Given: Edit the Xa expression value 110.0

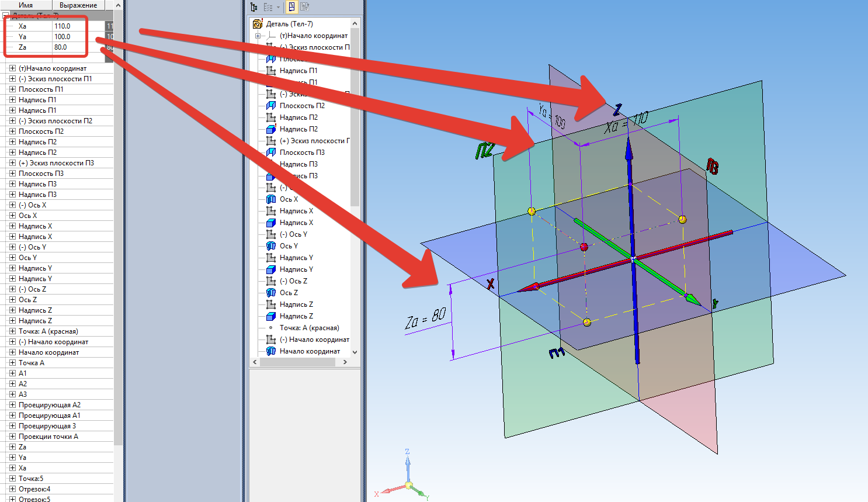Looking at the screenshot, I should pyautogui.click(x=69, y=26).
